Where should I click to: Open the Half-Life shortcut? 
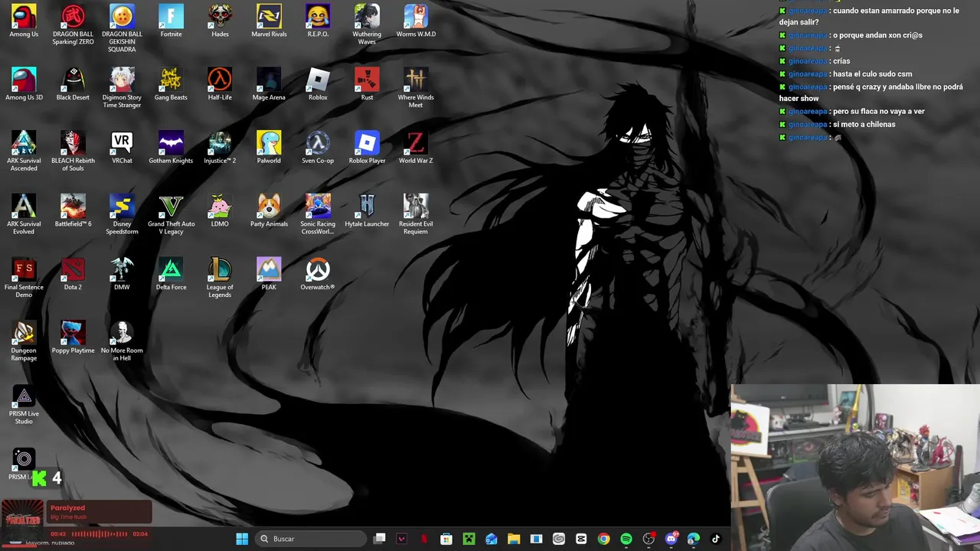point(220,84)
